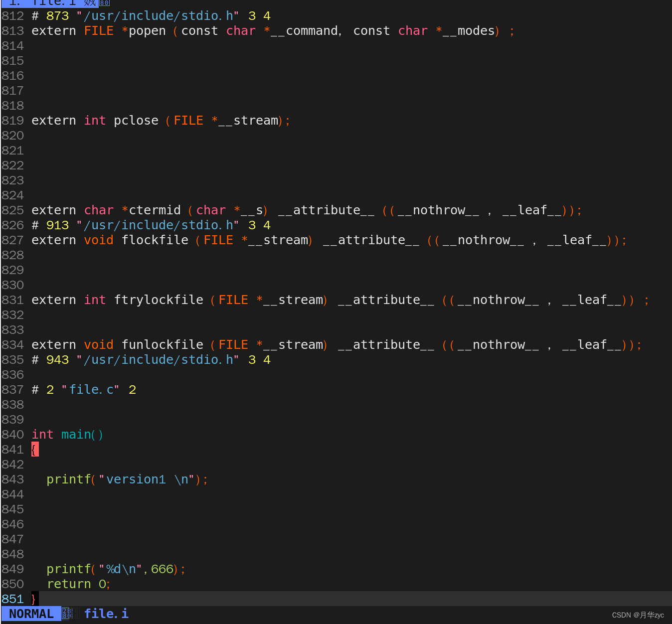The height and width of the screenshot is (624, 672).
Task: Click the void keyword on line 827
Action: pos(99,240)
